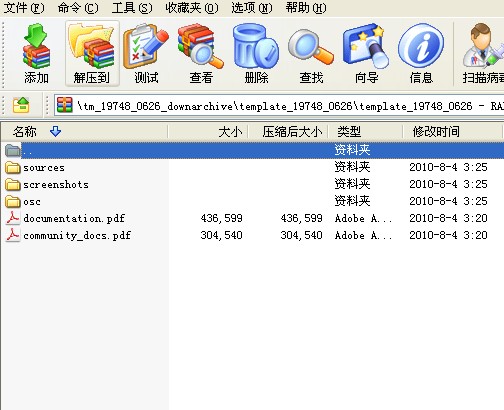Viewport: 504px width, 410px height.
Task: Show archive 信息 (Info)
Action: tap(421, 53)
